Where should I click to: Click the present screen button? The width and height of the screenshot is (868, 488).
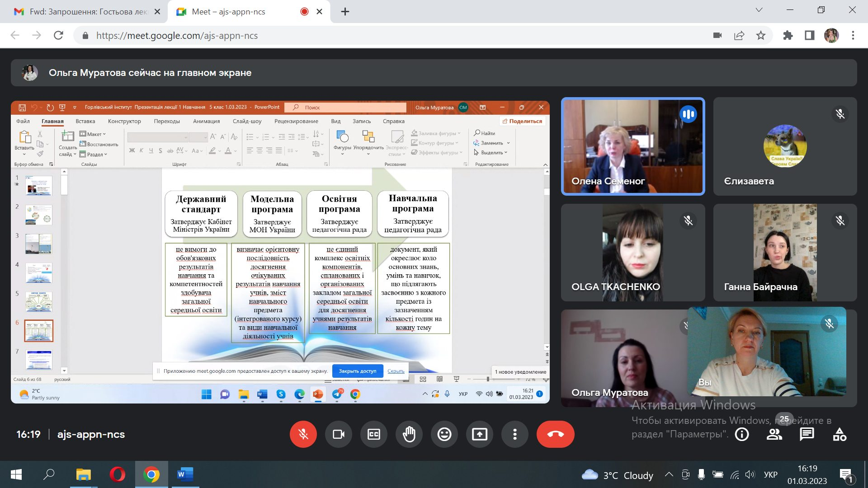click(x=480, y=434)
